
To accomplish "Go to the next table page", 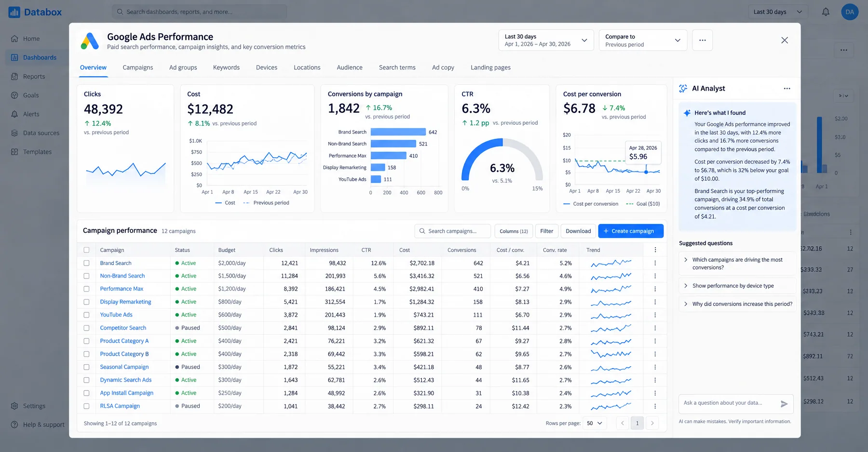I will (x=652, y=423).
